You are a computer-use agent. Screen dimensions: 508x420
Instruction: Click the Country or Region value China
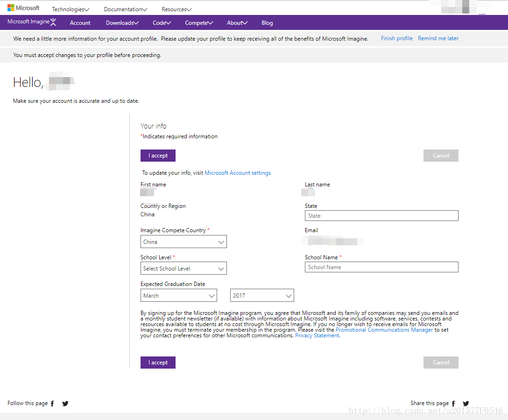tap(148, 214)
